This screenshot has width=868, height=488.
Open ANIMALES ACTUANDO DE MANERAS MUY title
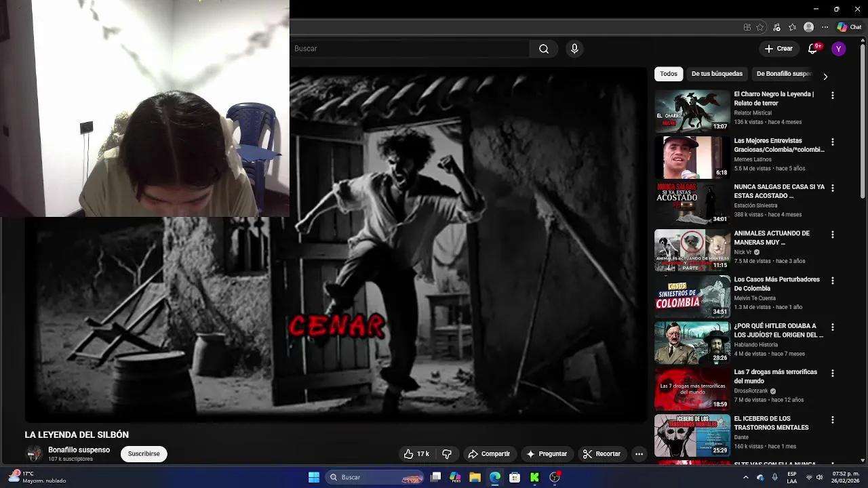click(772, 238)
